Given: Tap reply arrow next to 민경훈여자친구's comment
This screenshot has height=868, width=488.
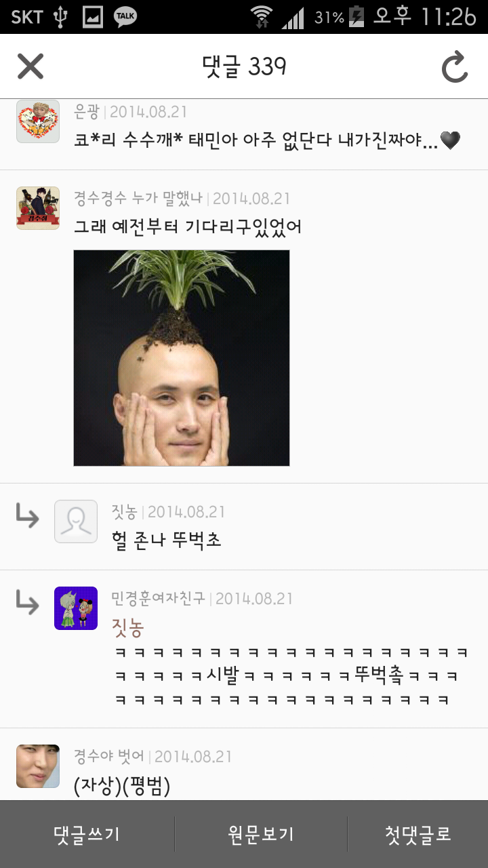Looking at the screenshot, I should [27, 601].
